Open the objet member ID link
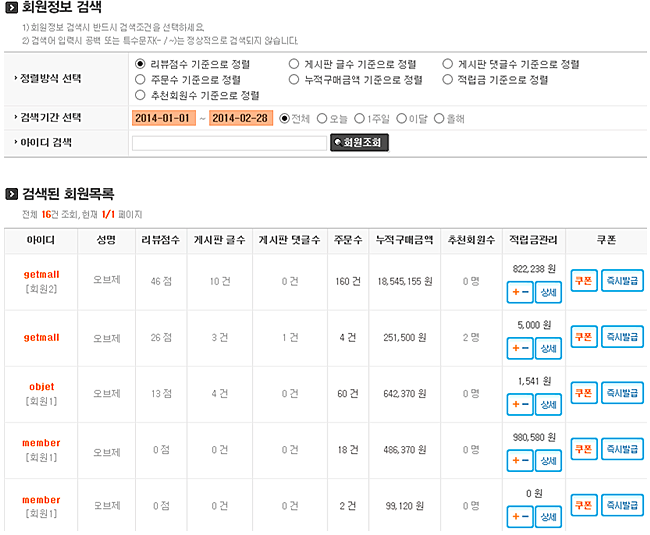The image size is (650, 535). click(x=41, y=386)
